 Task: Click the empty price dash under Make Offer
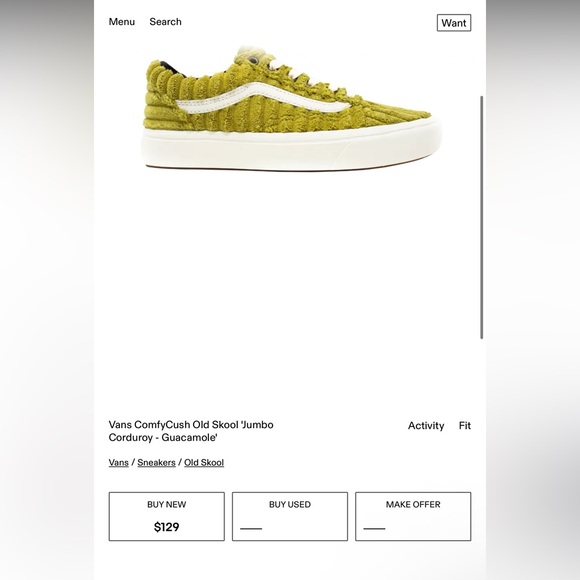[374, 529]
